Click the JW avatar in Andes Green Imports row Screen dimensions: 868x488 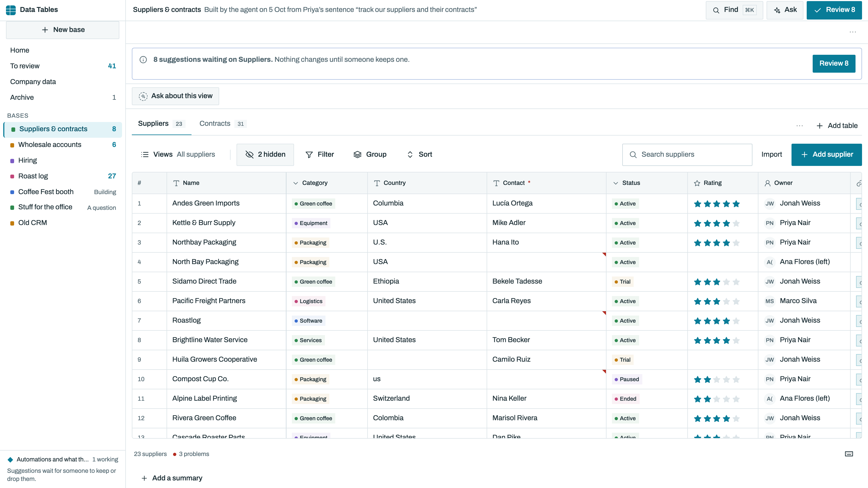770,204
